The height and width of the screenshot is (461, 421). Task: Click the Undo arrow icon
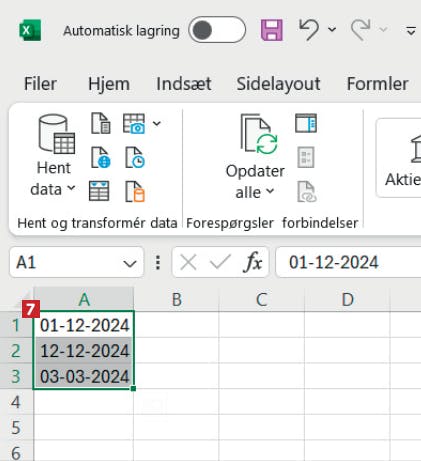click(309, 30)
